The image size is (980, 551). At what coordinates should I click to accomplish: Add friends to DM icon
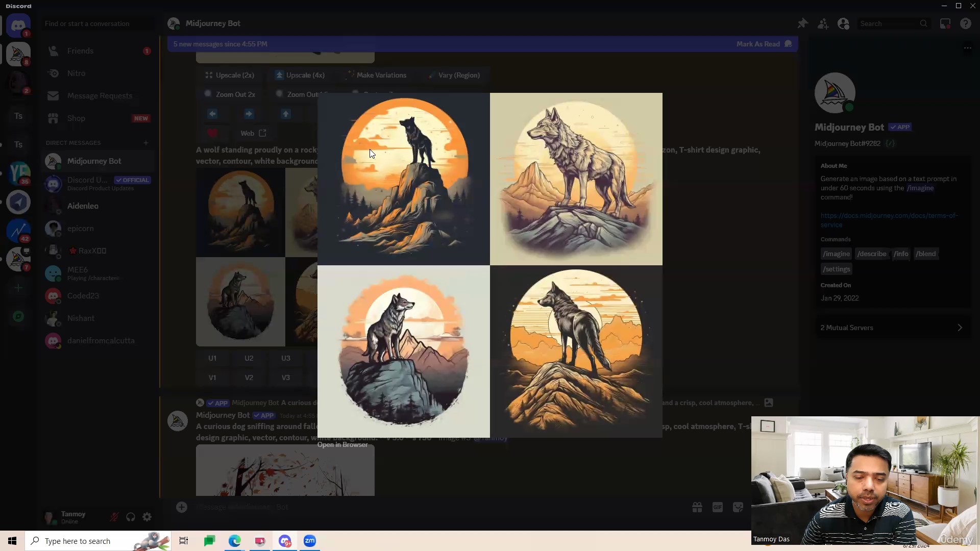[x=823, y=23]
